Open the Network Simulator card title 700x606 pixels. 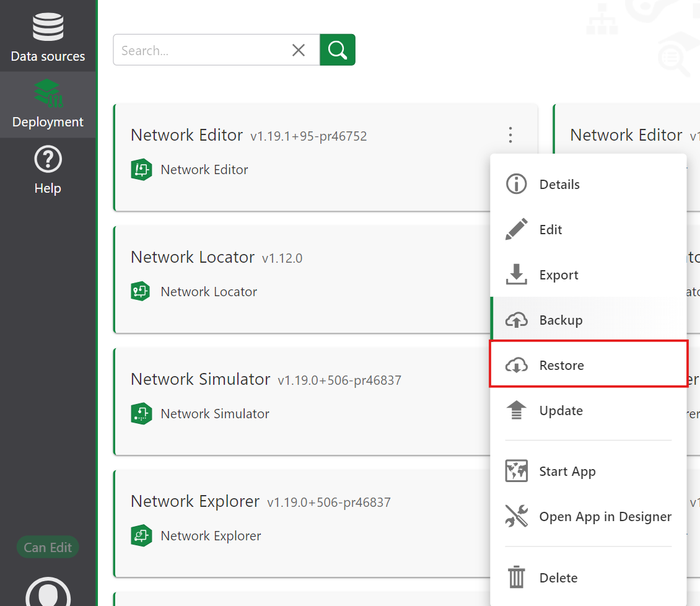click(201, 379)
